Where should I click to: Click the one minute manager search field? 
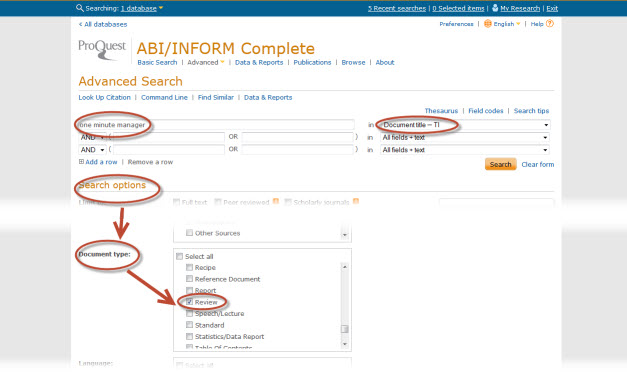coord(216,125)
